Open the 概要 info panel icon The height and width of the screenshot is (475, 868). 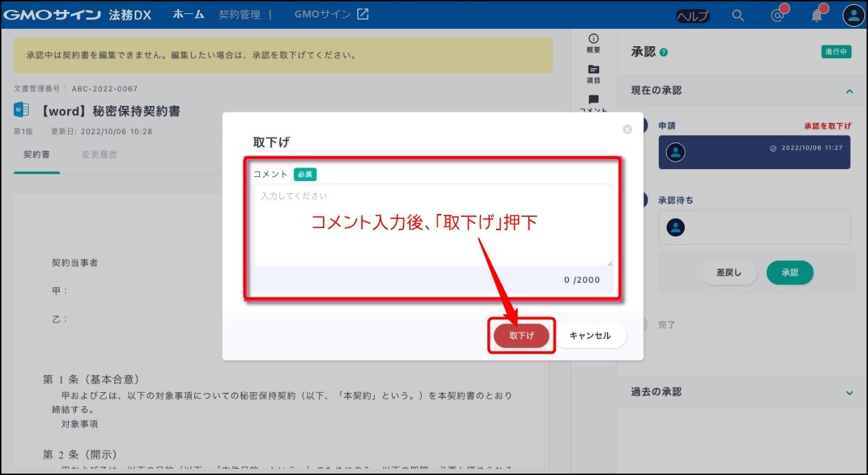coord(594,43)
